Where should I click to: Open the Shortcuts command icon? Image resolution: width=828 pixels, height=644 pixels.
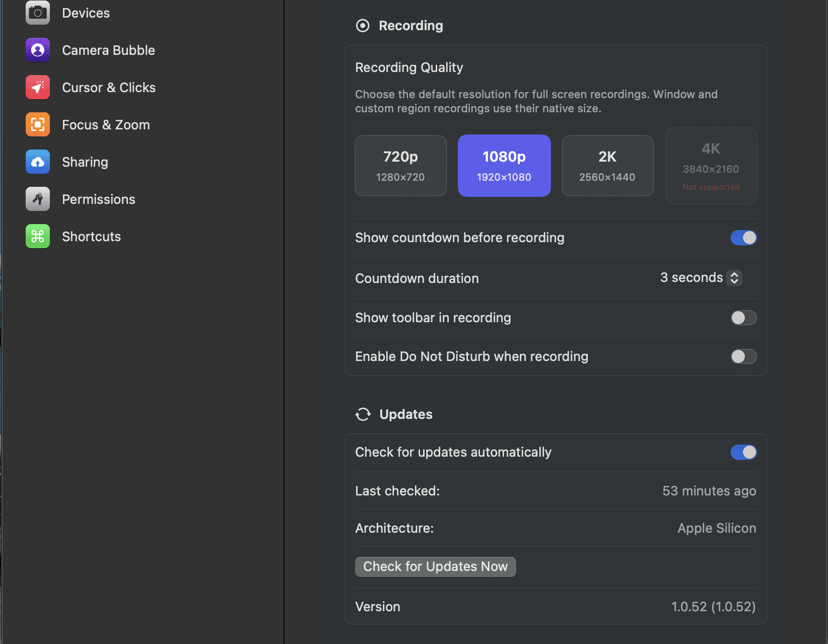(37, 236)
